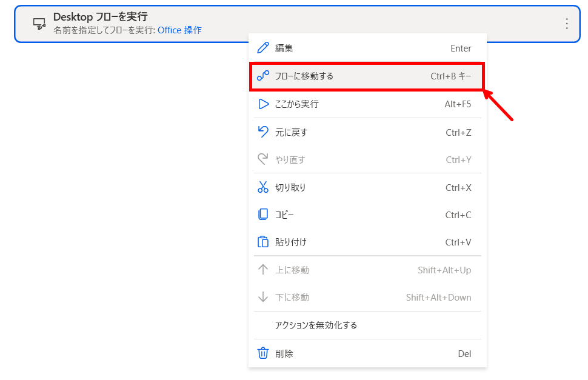This screenshot has height=380, width=588.
Task: Click the redo arrow icon for やり直す
Action: coord(263,160)
